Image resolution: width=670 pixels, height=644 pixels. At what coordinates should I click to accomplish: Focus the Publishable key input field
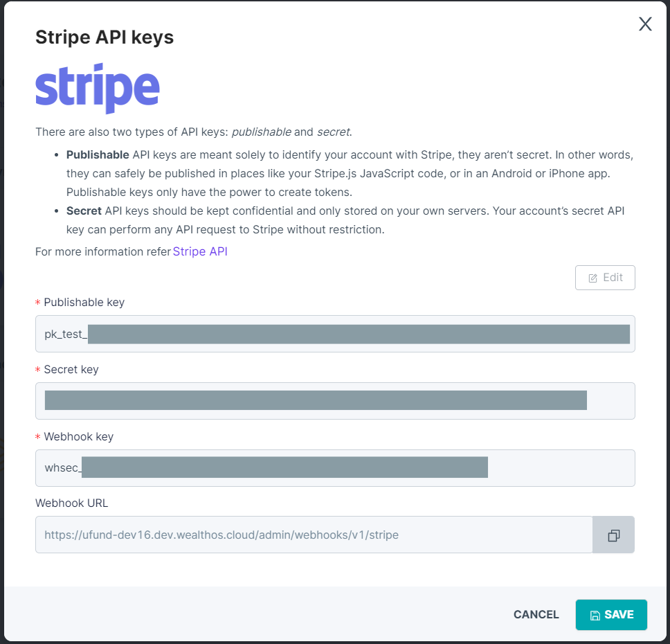335,334
